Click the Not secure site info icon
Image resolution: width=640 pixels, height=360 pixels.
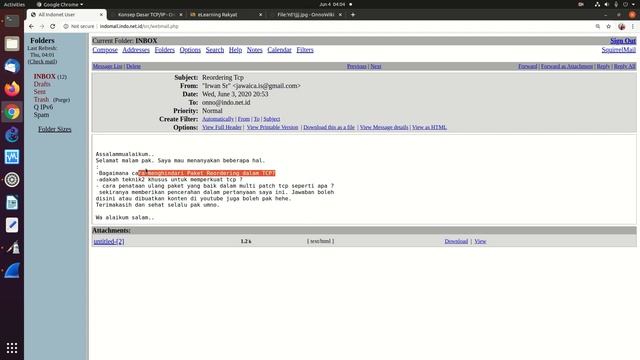point(66,26)
